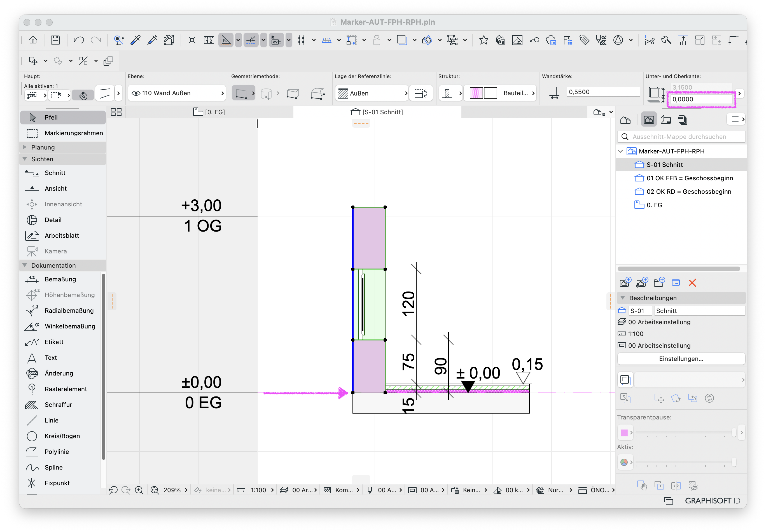Open the Einstellungen... button
This screenshot has height=532, width=766.
681,359
